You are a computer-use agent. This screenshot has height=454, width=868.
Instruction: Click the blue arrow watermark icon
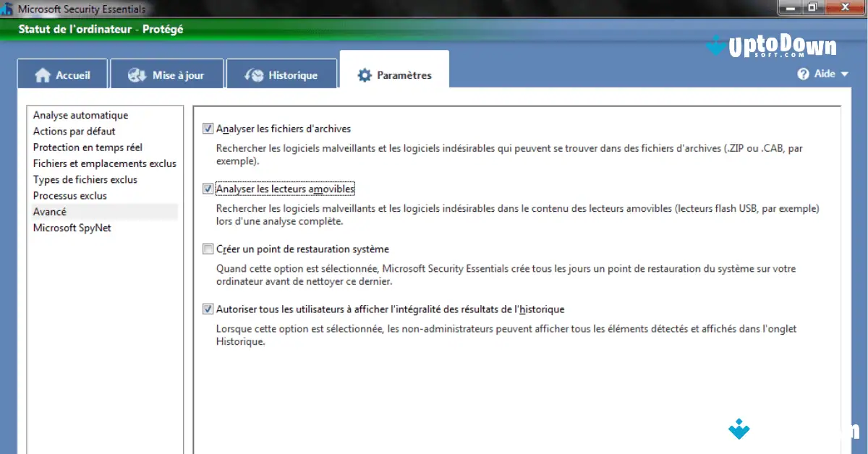coord(739,429)
